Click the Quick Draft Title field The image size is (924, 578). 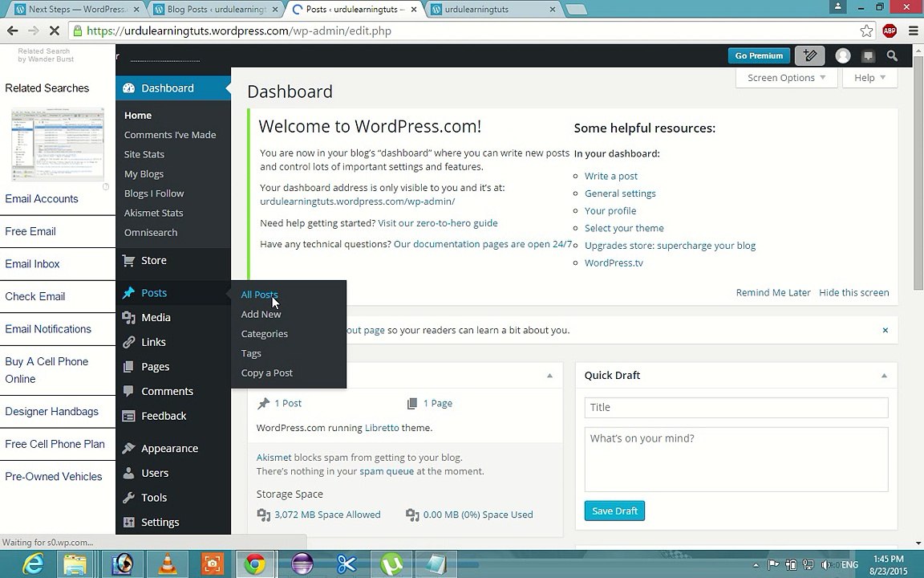[x=736, y=408]
